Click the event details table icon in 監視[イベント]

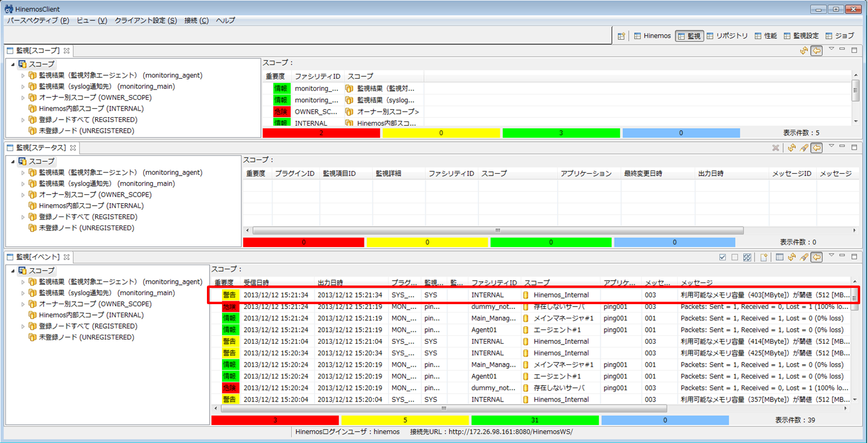[x=780, y=257]
